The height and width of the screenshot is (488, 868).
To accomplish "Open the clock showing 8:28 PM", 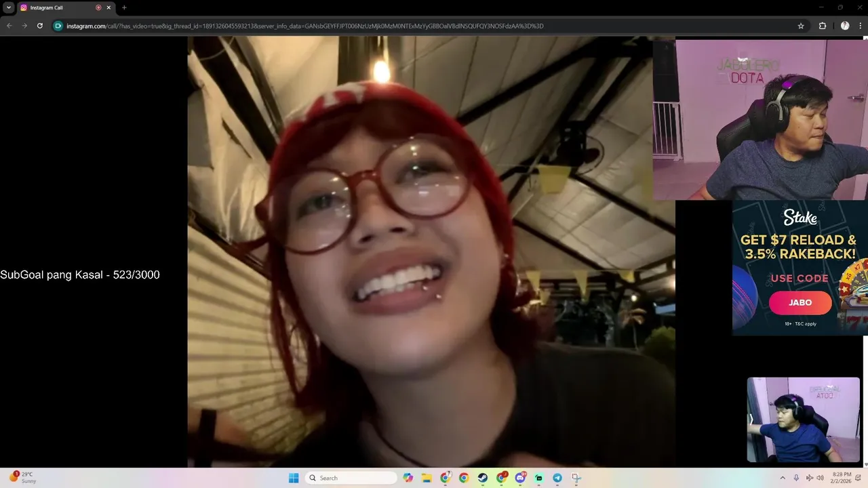I will click(842, 478).
